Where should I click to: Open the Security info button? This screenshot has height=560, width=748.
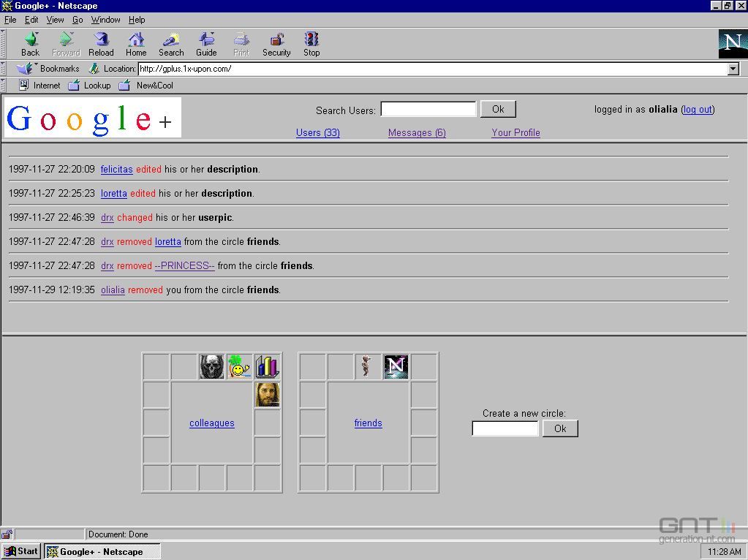pyautogui.click(x=276, y=44)
